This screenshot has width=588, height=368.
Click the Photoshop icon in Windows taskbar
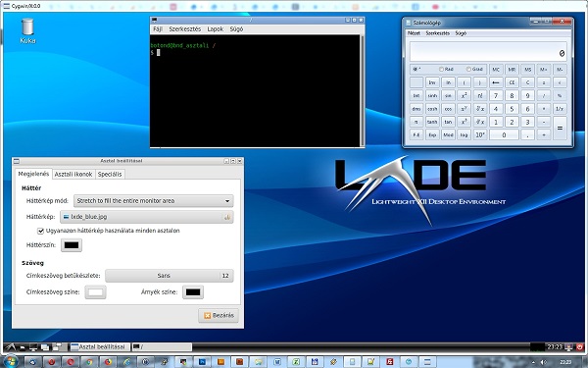coord(203,362)
